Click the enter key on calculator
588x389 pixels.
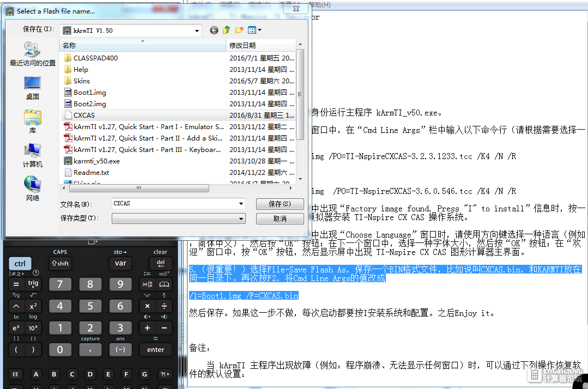coord(156,350)
